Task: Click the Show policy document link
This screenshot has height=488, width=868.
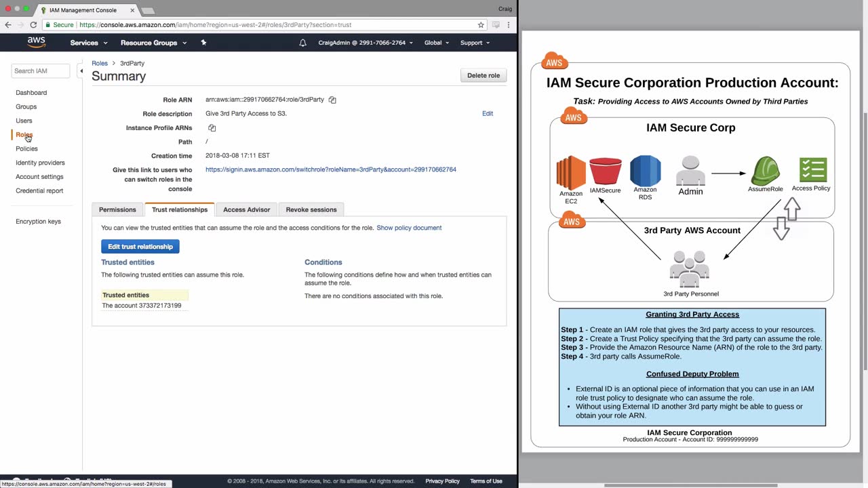Action: click(x=409, y=228)
